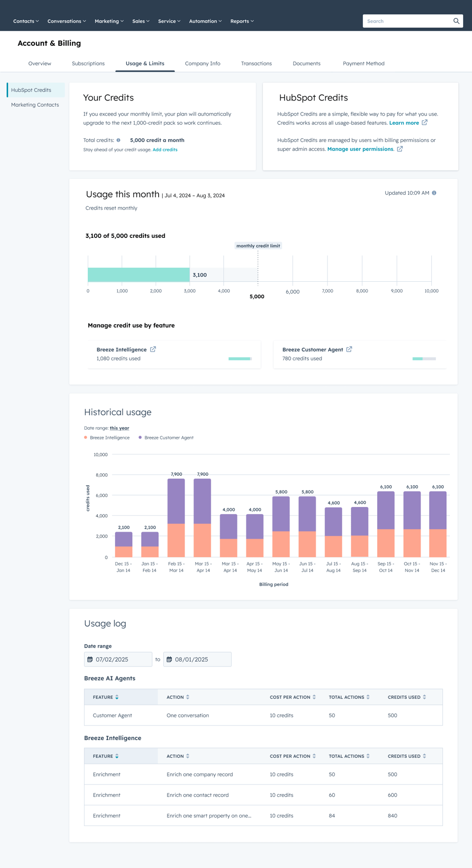Open the Learn more external link icon
Viewport: 472px width, 868px height.
coord(425,123)
